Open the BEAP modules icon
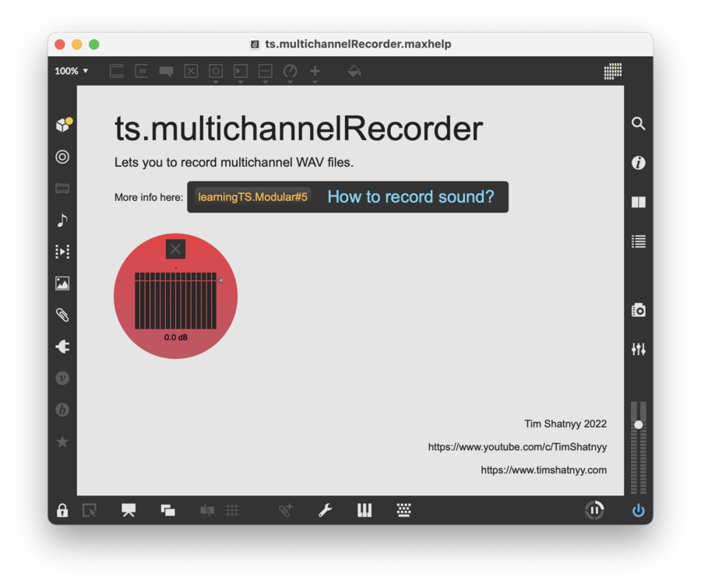 62,410
